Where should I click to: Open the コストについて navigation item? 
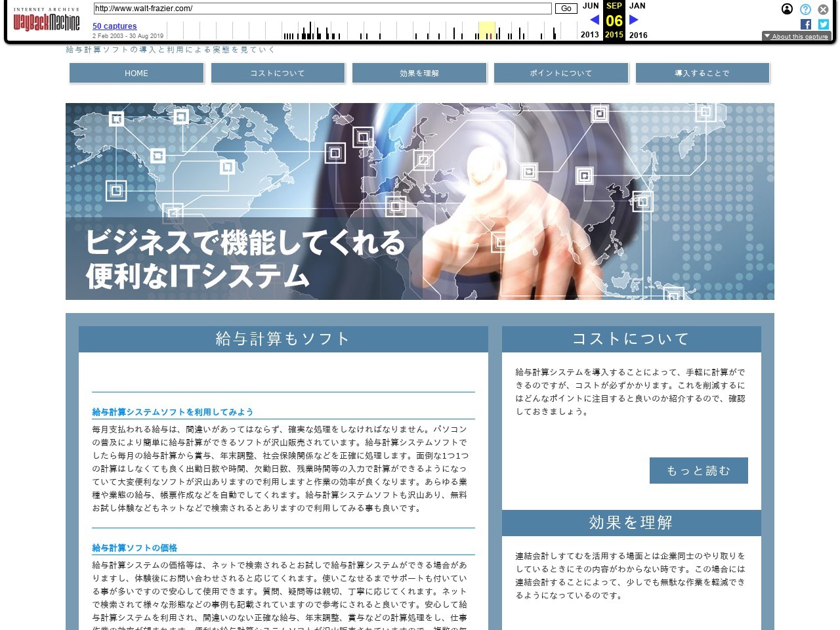[278, 73]
